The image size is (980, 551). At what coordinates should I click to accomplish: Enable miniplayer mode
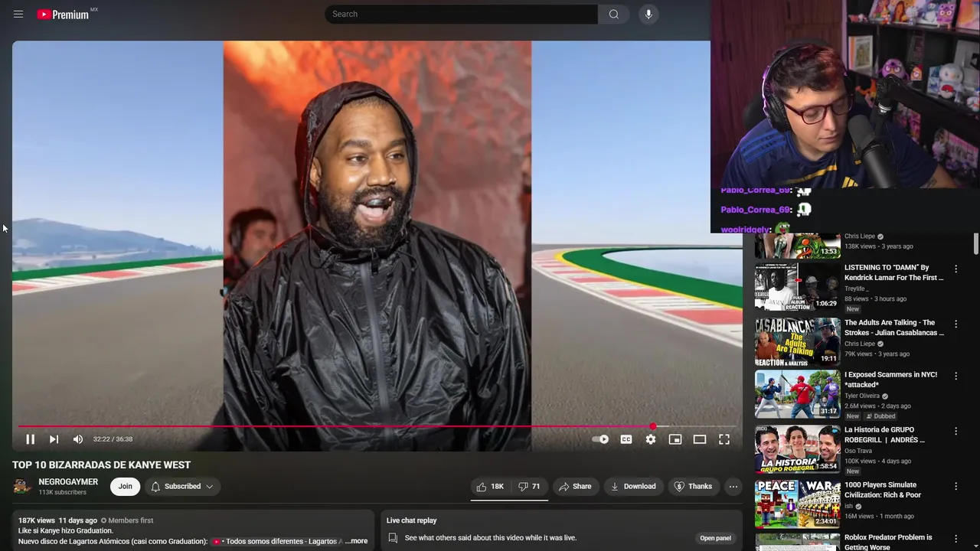(x=675, y=439)
